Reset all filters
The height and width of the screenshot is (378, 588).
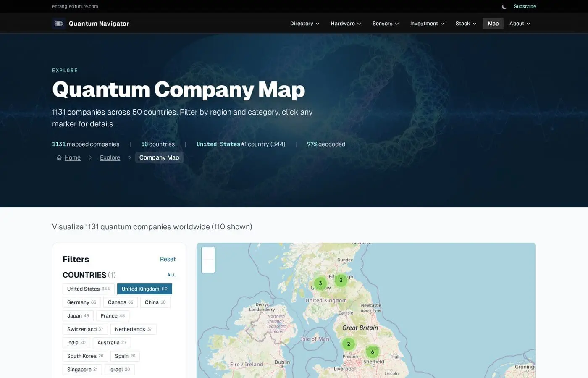point(168,260)
